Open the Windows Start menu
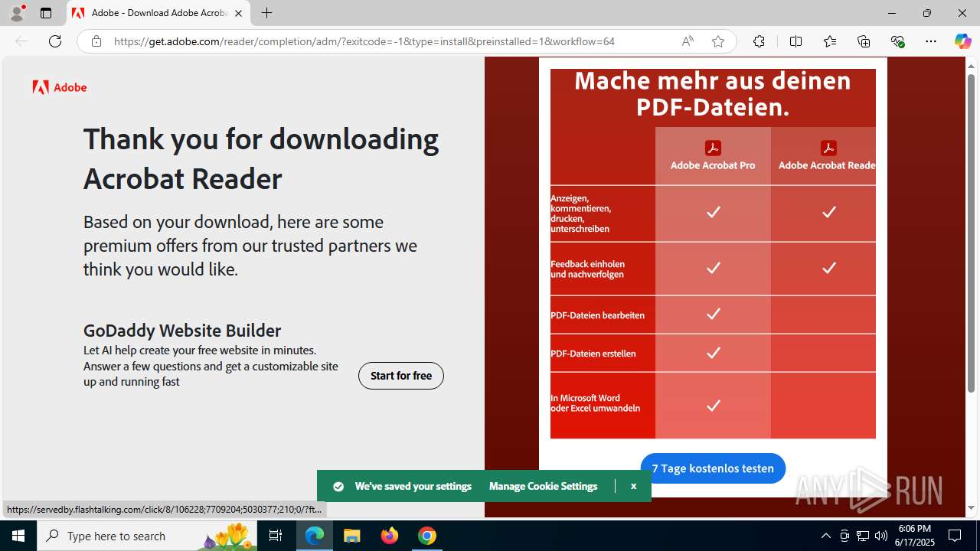Viewport: 980px width, 551px height. pos(18,536)
